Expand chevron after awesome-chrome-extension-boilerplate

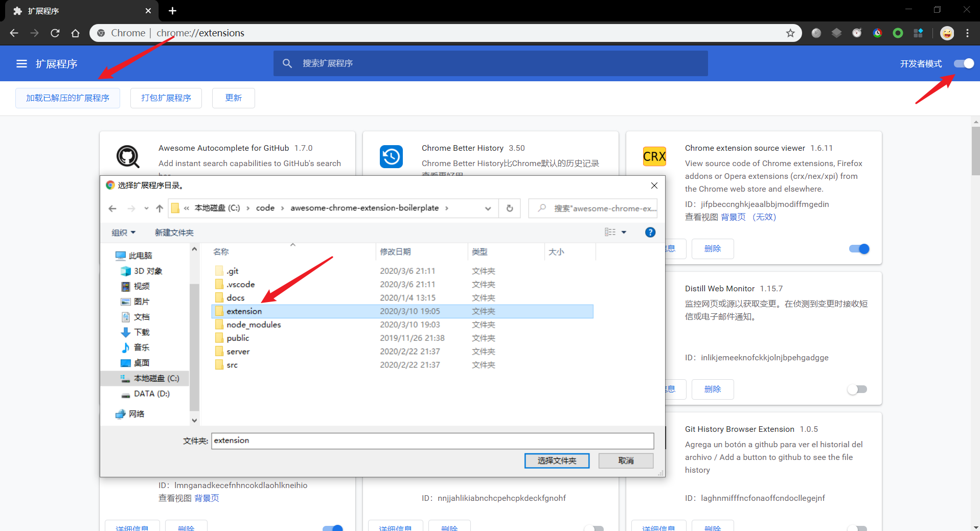pos(447,208)
